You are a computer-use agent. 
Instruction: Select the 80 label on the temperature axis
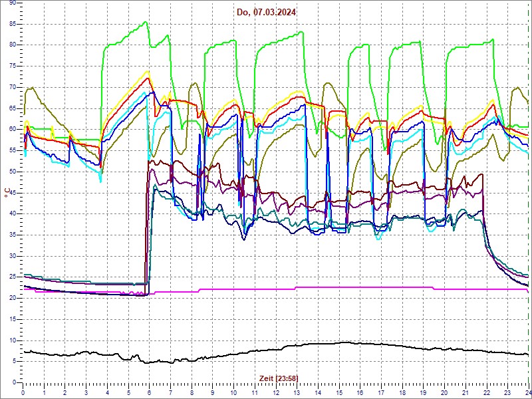[12, 45]
